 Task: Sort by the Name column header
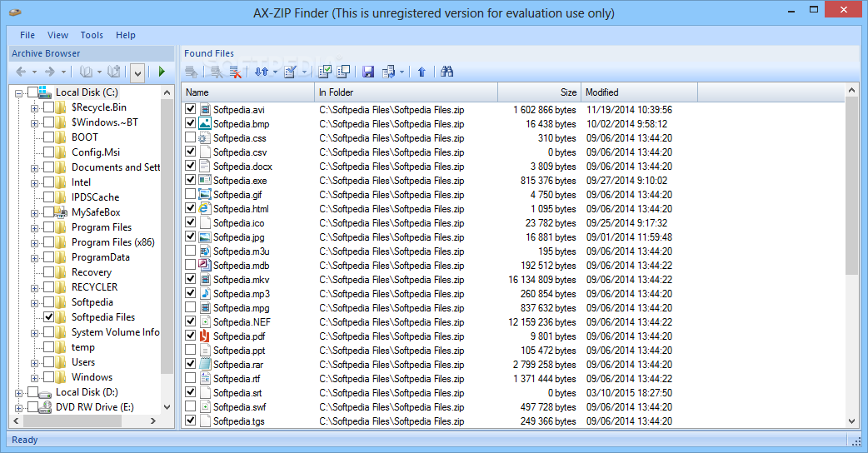pos(248,92)
